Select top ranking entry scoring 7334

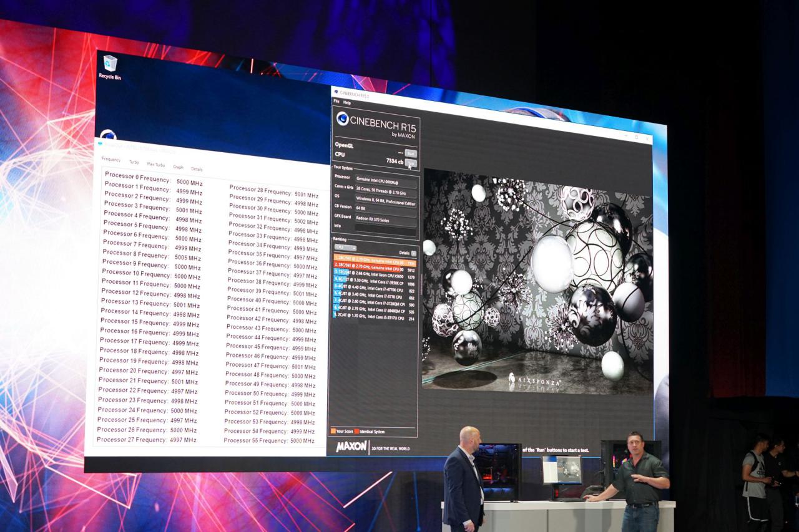coord(375,261)
